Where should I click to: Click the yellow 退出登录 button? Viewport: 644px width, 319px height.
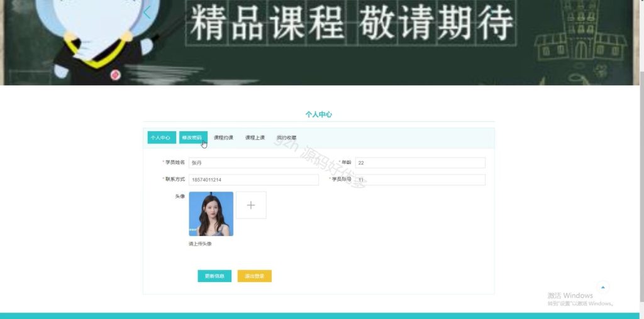[255, 276]
